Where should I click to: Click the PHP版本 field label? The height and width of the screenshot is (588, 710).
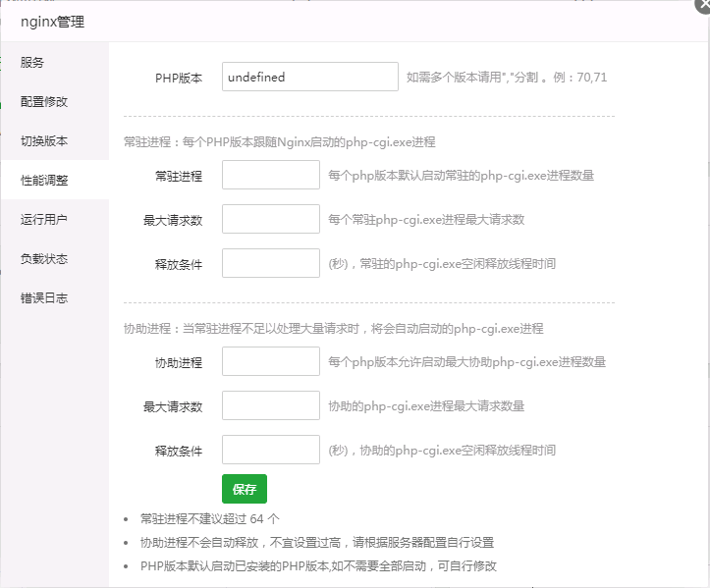click(x=179, y=78)
